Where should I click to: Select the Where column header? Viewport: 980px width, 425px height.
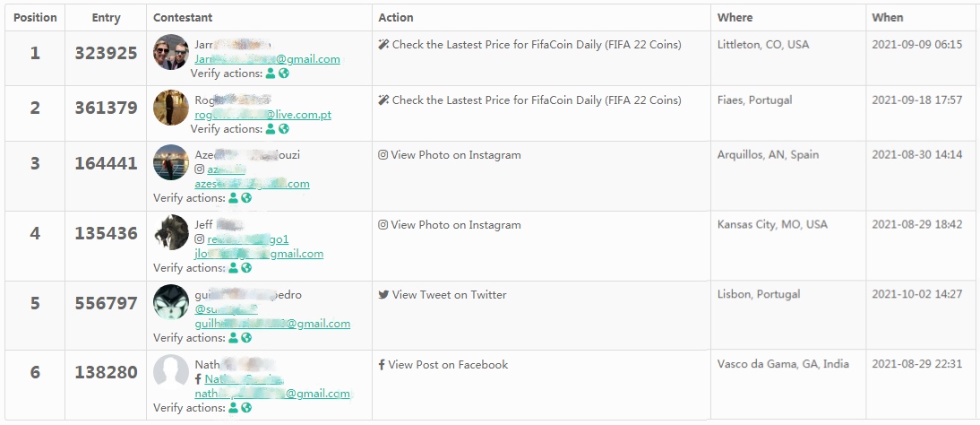(735, 18)
